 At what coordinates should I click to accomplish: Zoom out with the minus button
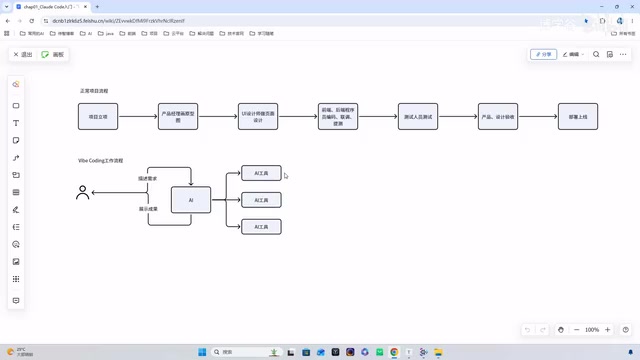(576, 330)
